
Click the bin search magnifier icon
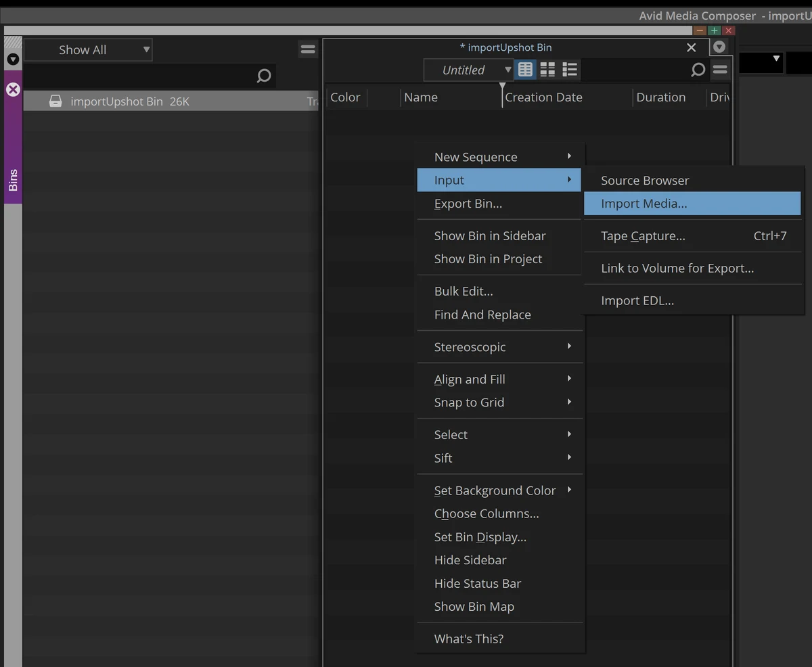coord(698,70)
